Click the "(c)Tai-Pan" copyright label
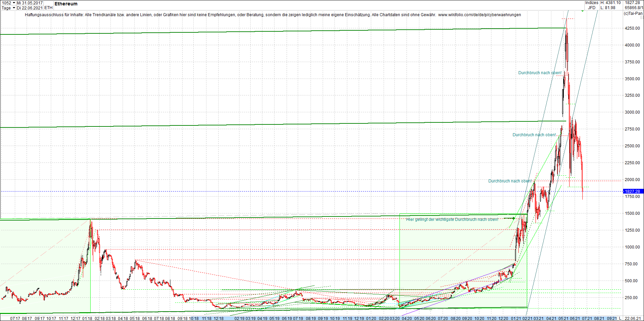The width and height of the screenshot is (644, 321). [x=633, y=14]
